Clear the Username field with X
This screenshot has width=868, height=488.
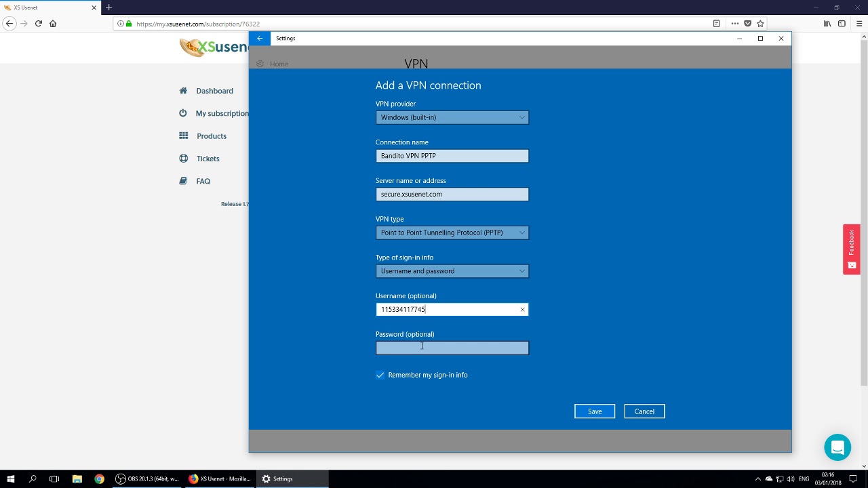(522, 310)
